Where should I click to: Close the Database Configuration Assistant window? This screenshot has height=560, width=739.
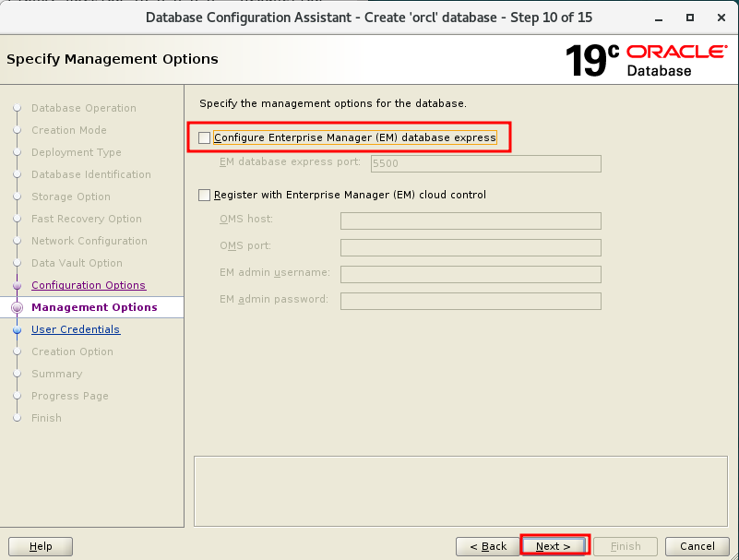pos(721,18)
